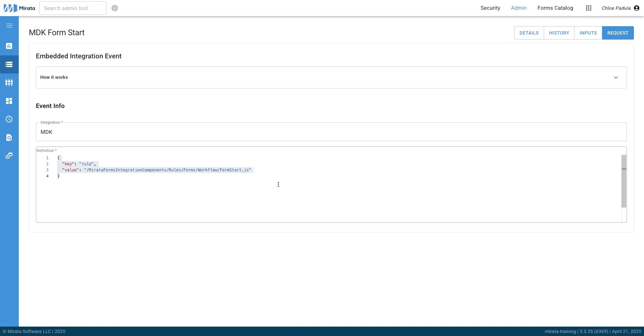Click the Mirata logo
The height and width of the screenshot is (336, 644).
(18, 8)
